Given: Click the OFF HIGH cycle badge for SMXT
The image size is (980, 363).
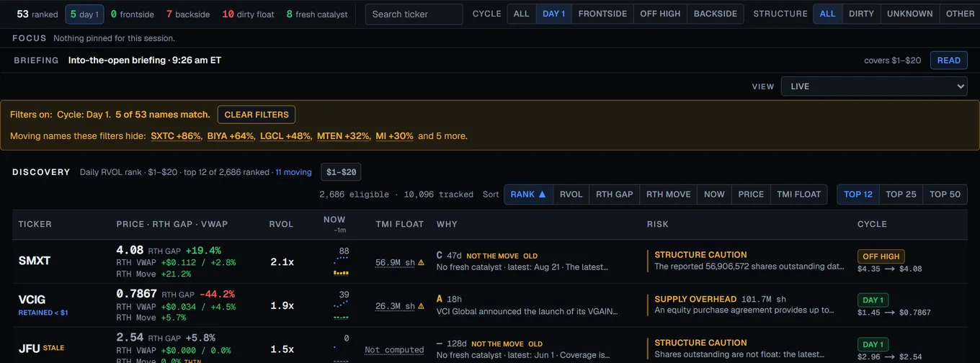Looking at the screenshot, I should point(881,256).
